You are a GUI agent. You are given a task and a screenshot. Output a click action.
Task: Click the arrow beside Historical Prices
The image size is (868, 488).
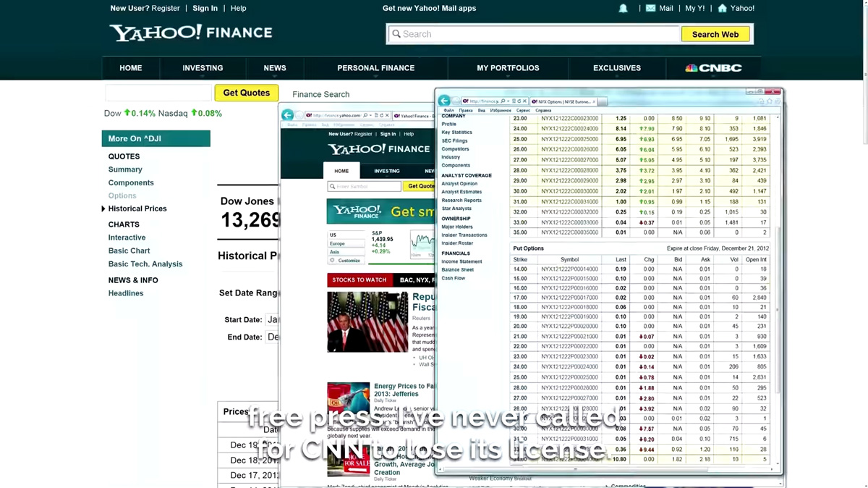103,209
